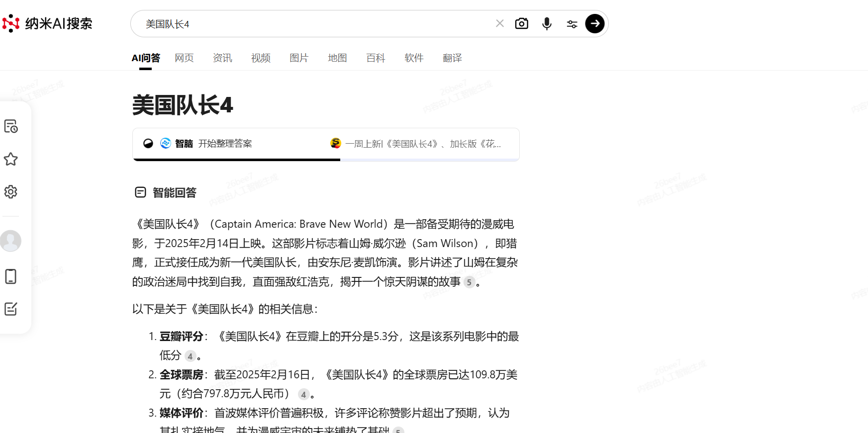Switch to the 资讯 tab
868x433 pixels.
point(222,58)
